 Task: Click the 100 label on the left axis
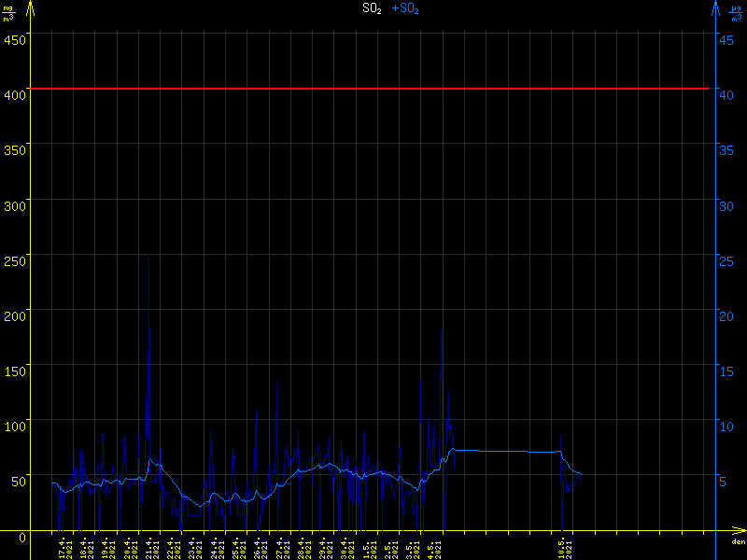(x=14, y=426)
